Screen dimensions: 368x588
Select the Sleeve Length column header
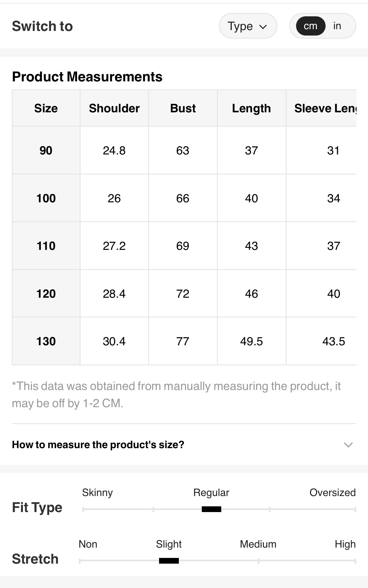click(x=325, y=108)
